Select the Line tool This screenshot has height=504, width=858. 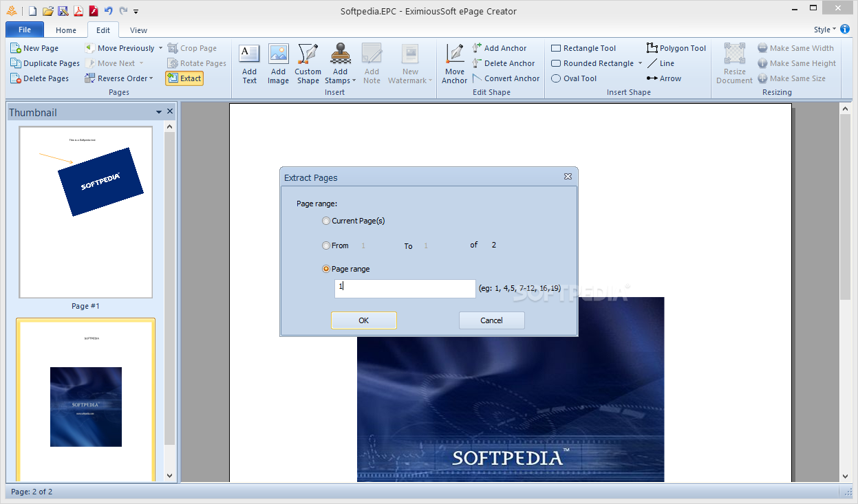pyautogui.click(x=661, y=63)
